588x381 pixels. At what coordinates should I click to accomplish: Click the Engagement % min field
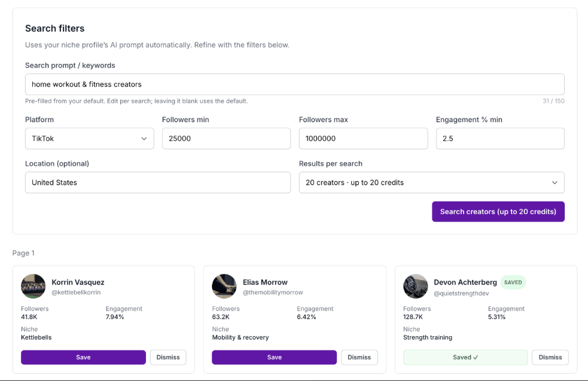point(500,138)
